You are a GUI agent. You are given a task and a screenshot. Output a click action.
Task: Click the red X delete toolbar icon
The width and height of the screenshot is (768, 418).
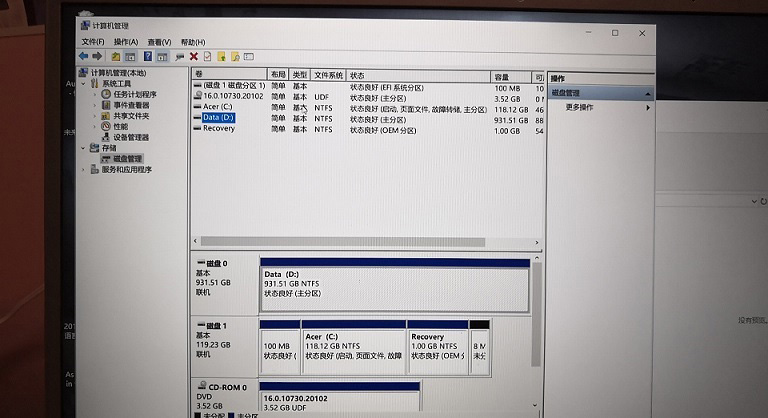pos(193,57)
